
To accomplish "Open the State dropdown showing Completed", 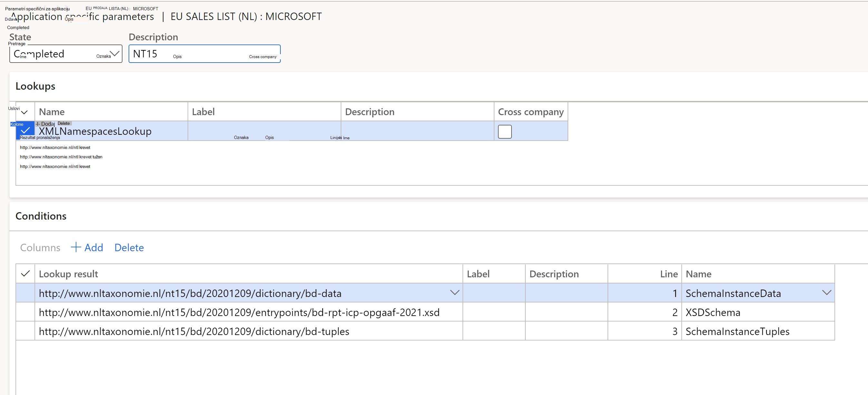I will click(66, 54).
